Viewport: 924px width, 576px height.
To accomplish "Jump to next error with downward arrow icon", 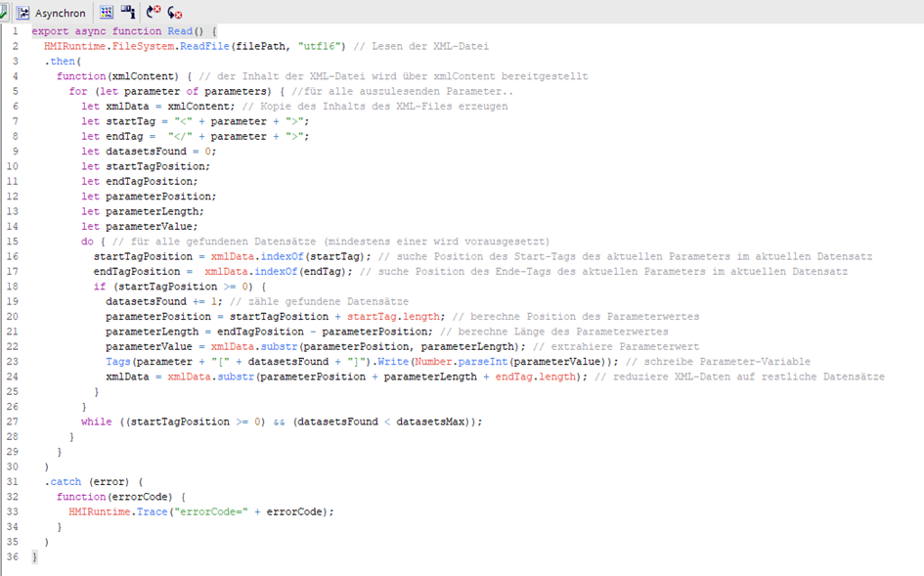I will (174, 12).
